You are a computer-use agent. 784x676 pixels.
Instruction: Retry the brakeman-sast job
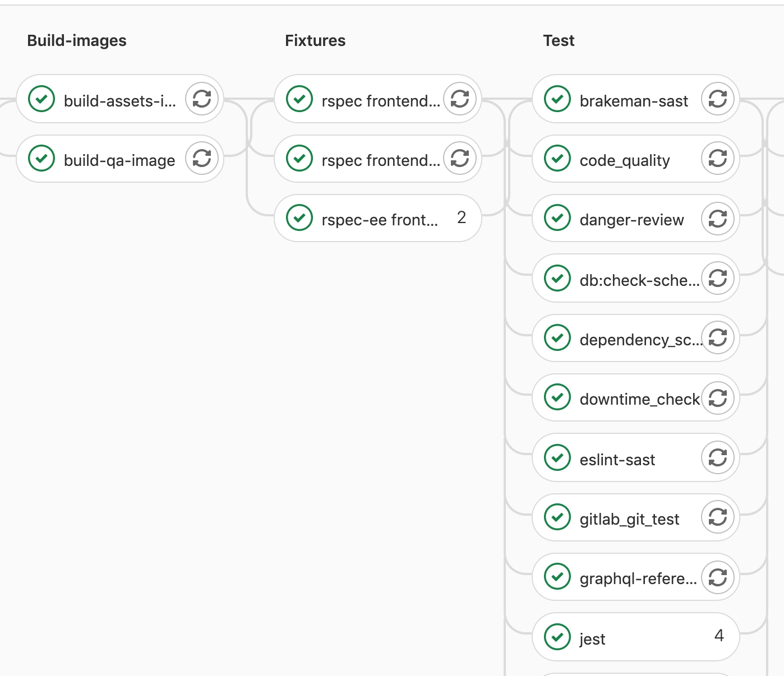coord(718,99)
